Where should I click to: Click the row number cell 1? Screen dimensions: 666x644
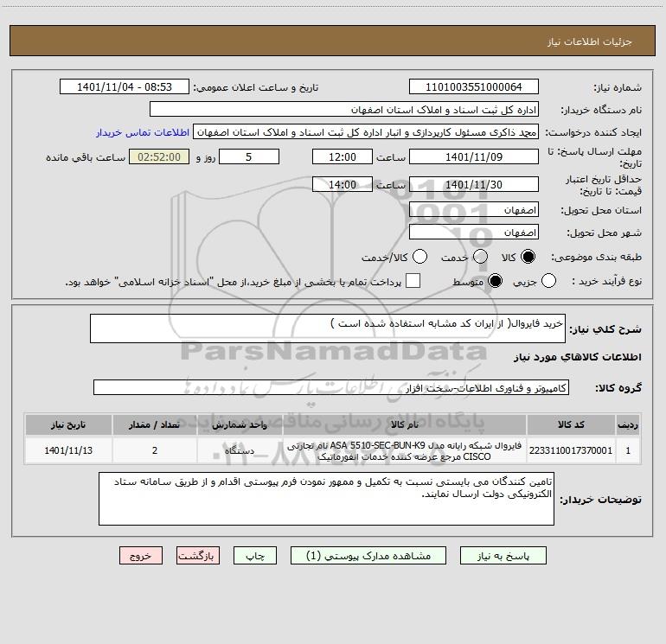point(628,450)
